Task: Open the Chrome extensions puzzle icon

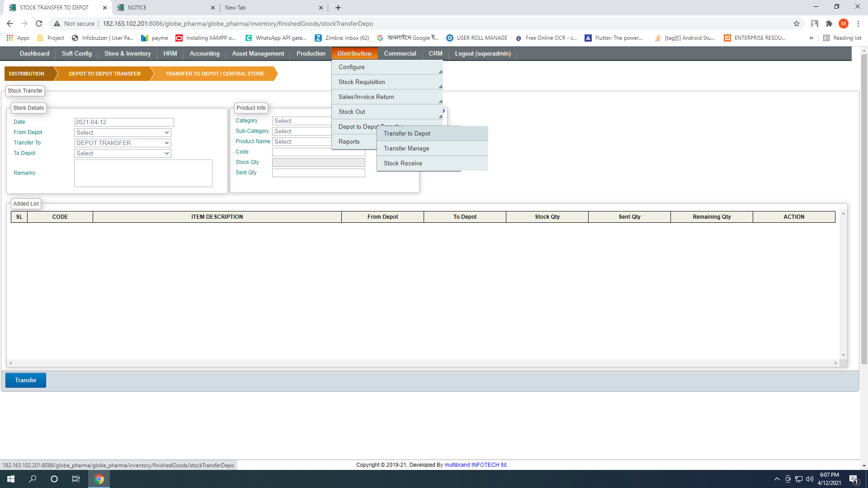Action: click(x=829, y=23)
